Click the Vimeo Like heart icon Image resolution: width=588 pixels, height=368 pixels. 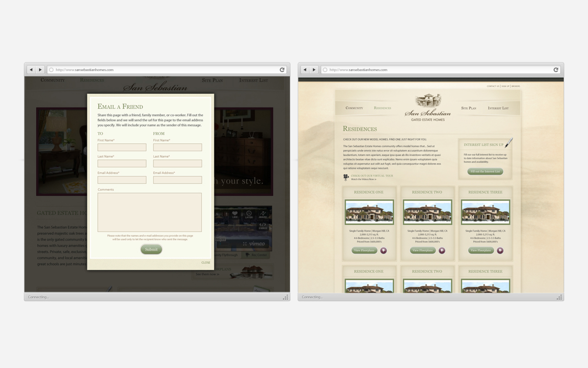click(235, 214)
